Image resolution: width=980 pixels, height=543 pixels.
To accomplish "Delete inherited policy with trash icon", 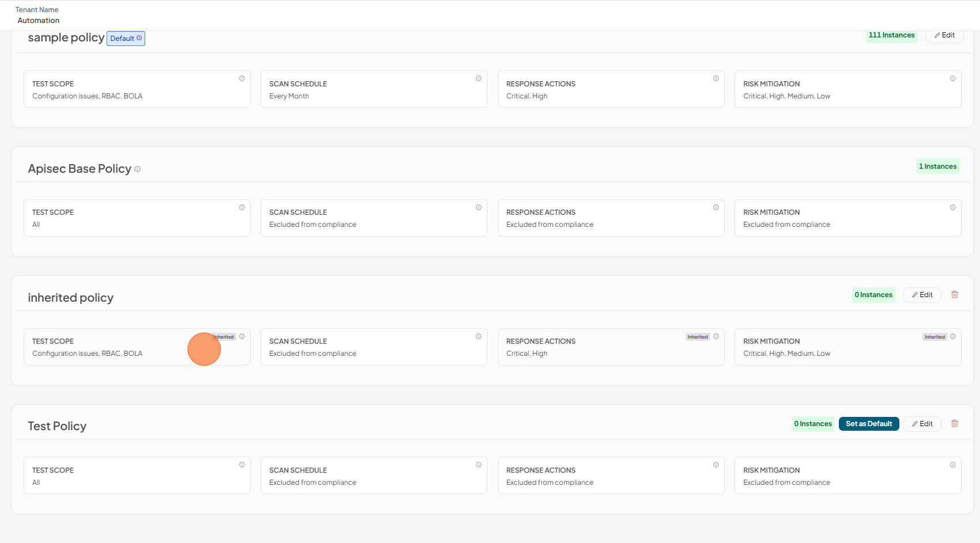I will (x=955, y=295).
